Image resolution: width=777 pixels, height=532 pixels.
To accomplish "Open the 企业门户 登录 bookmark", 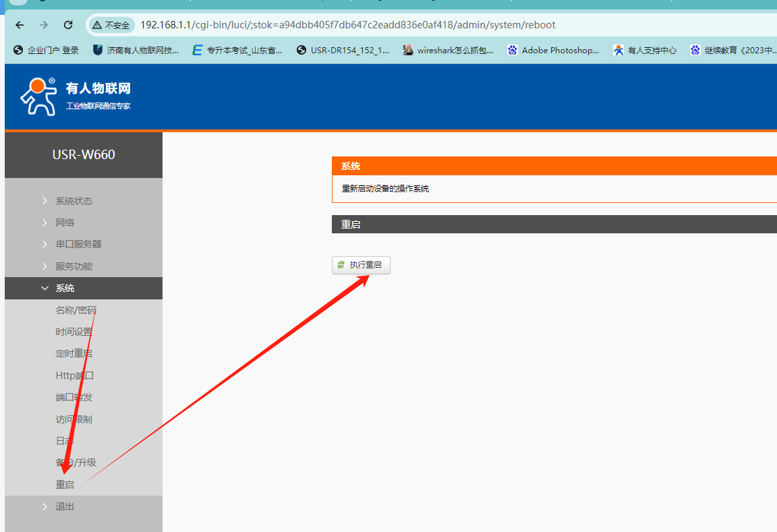I will (x=46, y=50).
